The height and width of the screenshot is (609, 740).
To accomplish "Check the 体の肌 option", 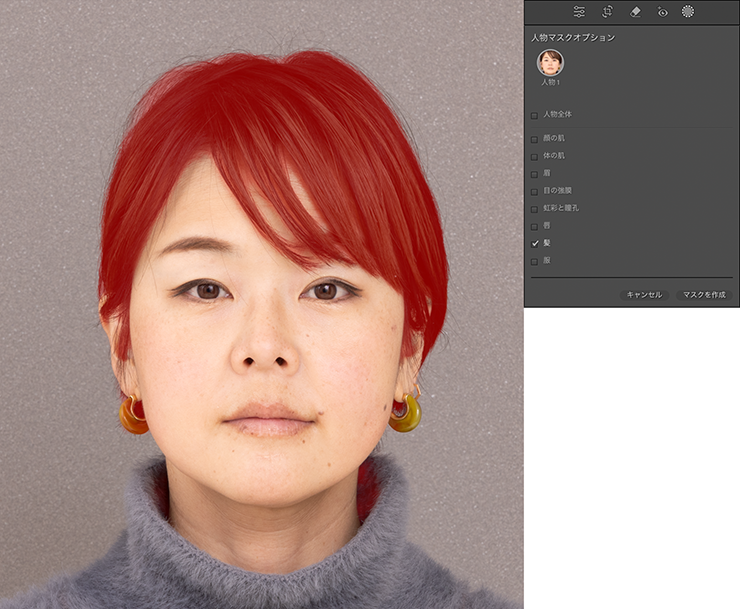I will [x=535, y=156].
